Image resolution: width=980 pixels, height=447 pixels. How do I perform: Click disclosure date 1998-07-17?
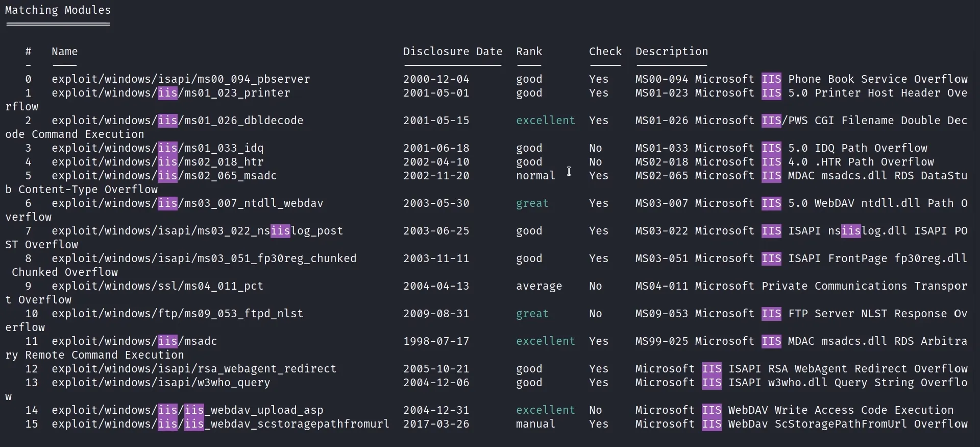[436, 341]
